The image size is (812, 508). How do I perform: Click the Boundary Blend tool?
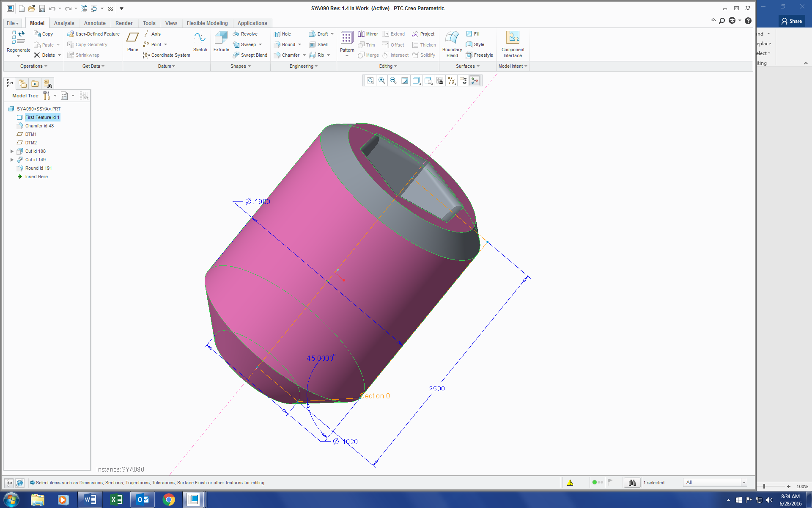point(452,44)
